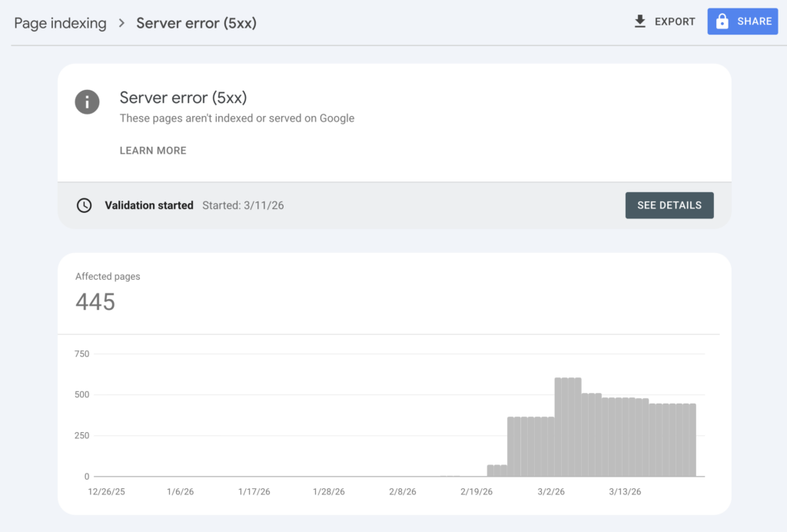787x532 pixels.
Task: Click the Affected pages count 445
Action: [x=95, y=302]
